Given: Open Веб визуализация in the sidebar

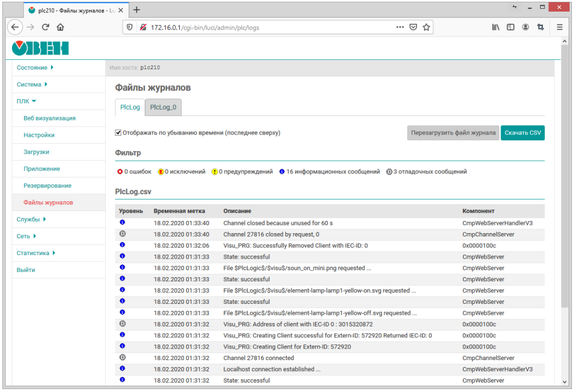Looking at the screenshot, I should click(x=49, y=118).
